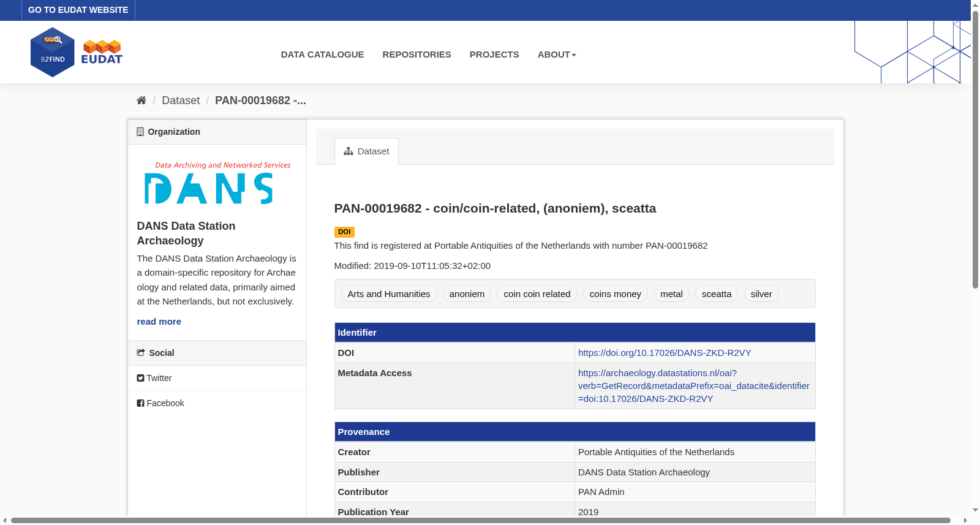Click the scroll up arrow
Image resolution: width=980 pixels, height=525 pixels.
point(975,5)
